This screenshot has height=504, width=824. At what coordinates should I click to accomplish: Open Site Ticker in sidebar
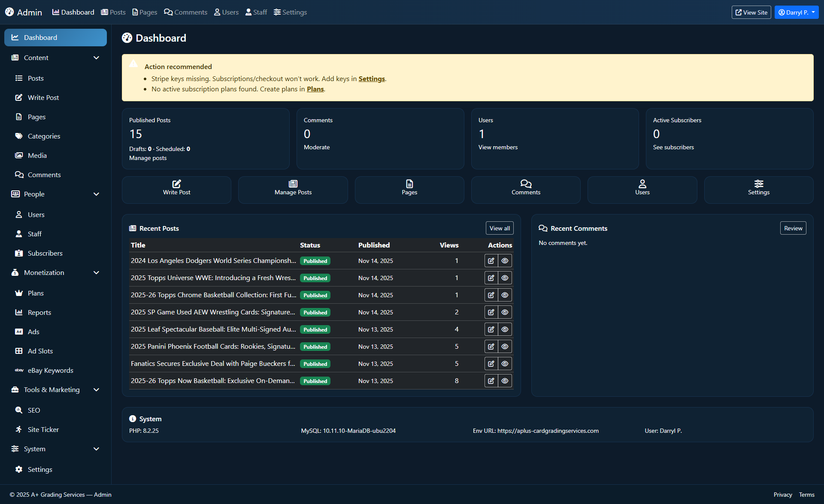(x=43, y=429)
